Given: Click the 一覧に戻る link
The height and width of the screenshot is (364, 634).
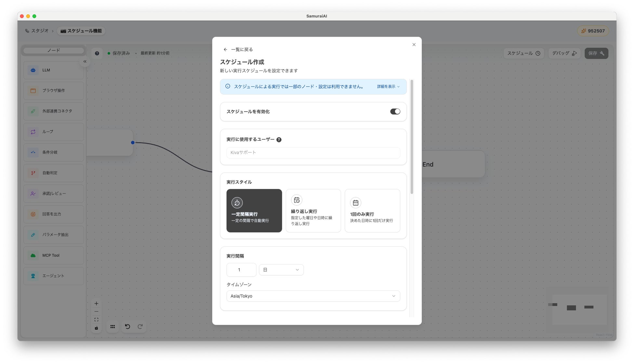Looking at the screenshot, I should click(x=242, y=50).
